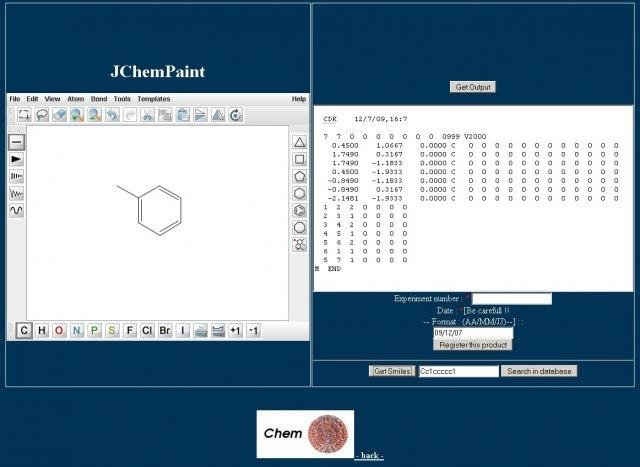The width and height of the screenshot is (640, 467).
Task: Click the grayed redo arrow icon
Action: [x=130, y=115]
